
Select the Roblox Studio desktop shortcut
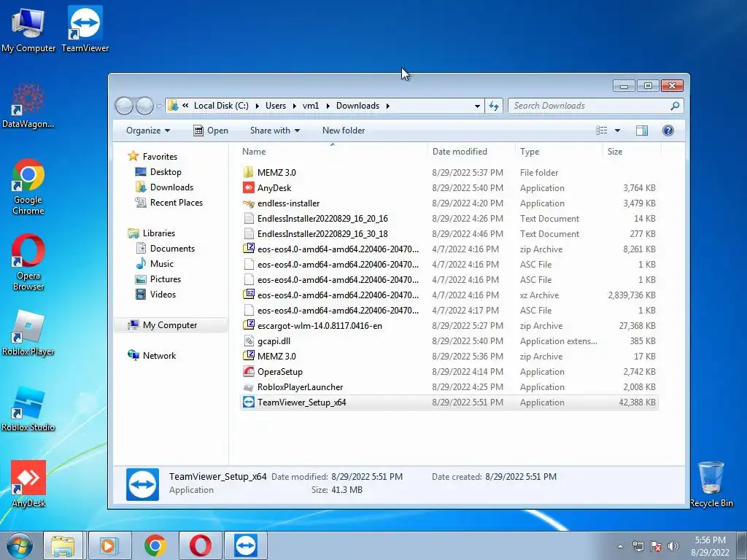(x=28, y=408)
